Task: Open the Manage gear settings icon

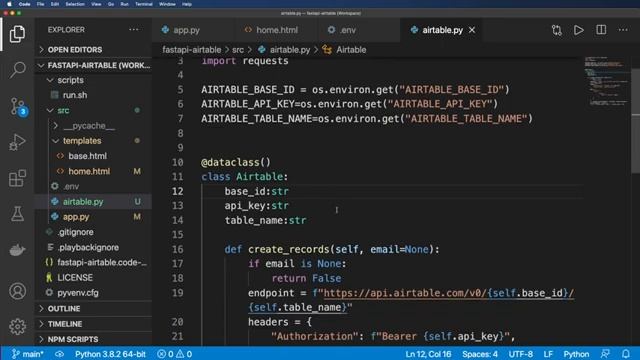Action: (x=17, y=327)
